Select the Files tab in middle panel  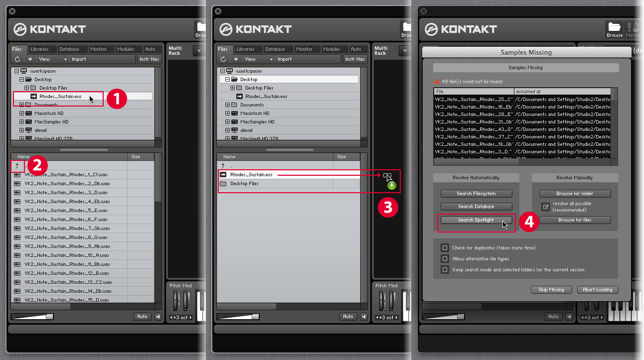point(223,49)
